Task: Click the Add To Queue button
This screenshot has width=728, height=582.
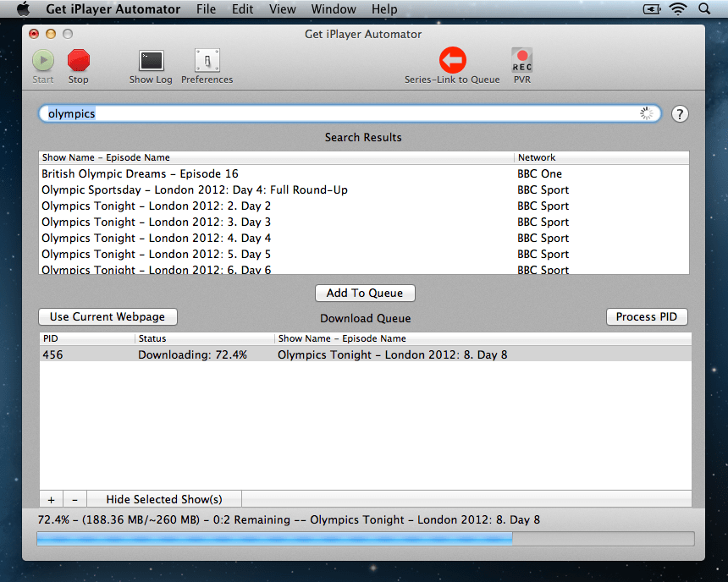Action: pyautogui.click(x=365, y=293)
